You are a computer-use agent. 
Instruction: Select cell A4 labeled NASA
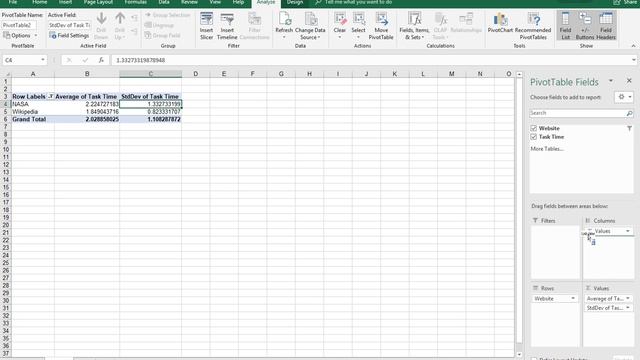coord(33,104)
